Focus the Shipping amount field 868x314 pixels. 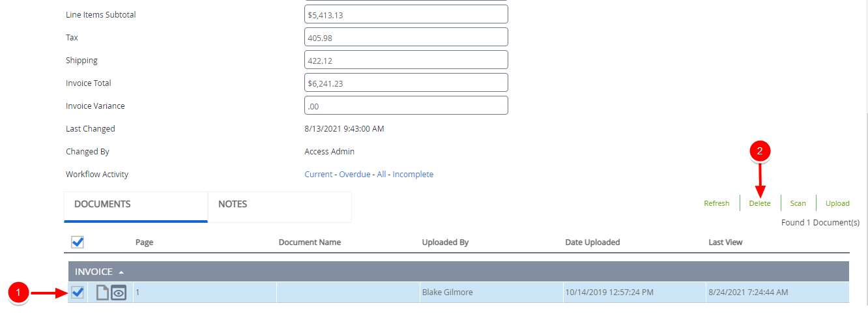point(406,60)
